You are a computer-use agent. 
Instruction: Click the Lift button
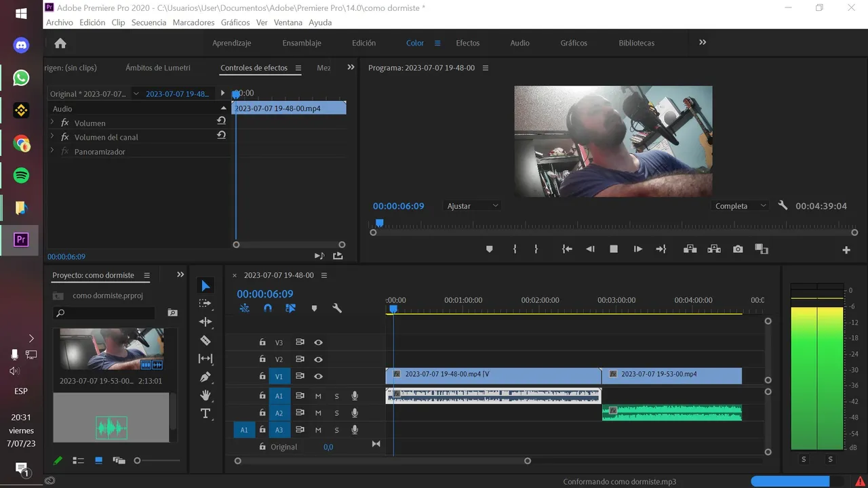690,249
